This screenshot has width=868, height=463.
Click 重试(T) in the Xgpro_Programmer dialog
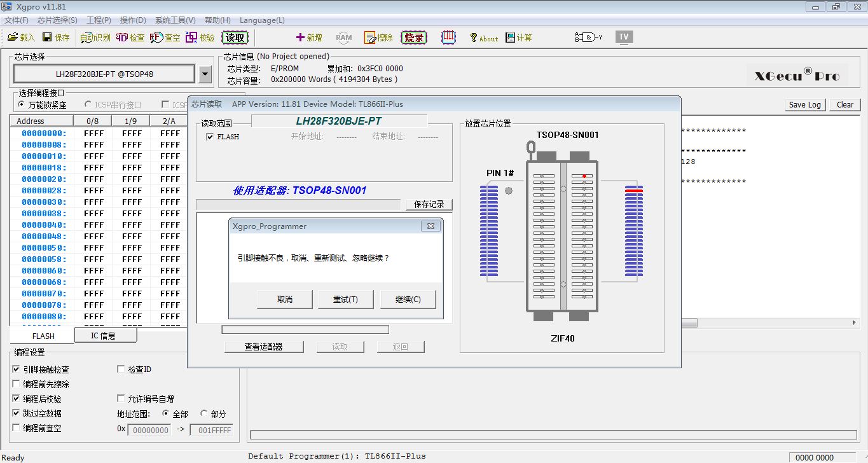click(345, 300)
